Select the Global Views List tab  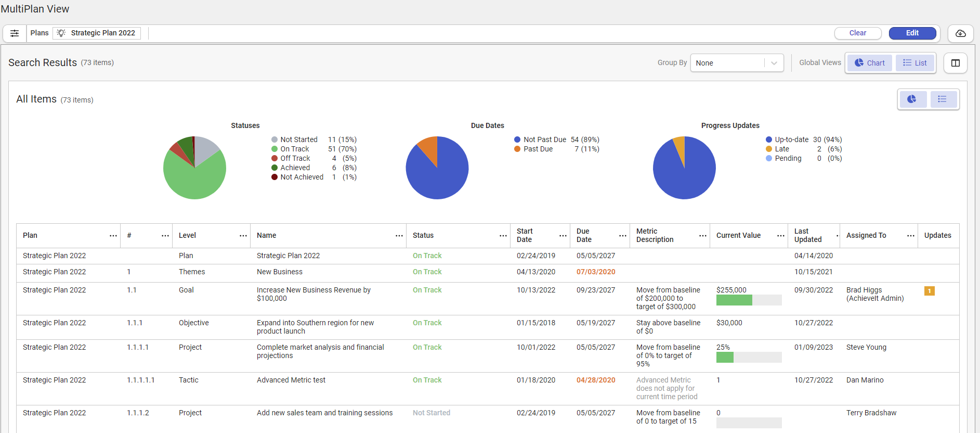pos(914,63)
